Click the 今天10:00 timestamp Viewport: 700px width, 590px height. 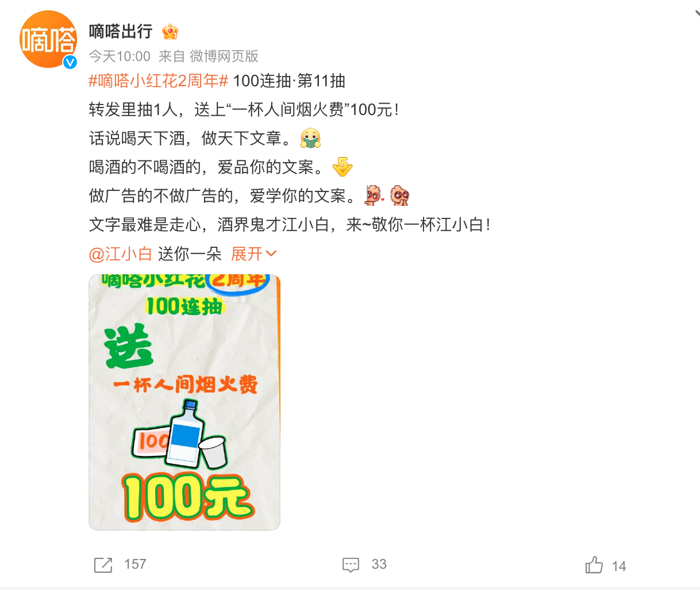point(120,56)
